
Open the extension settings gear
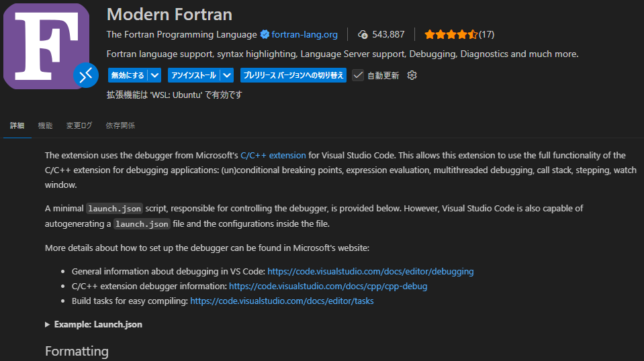[x=412, y=75]
